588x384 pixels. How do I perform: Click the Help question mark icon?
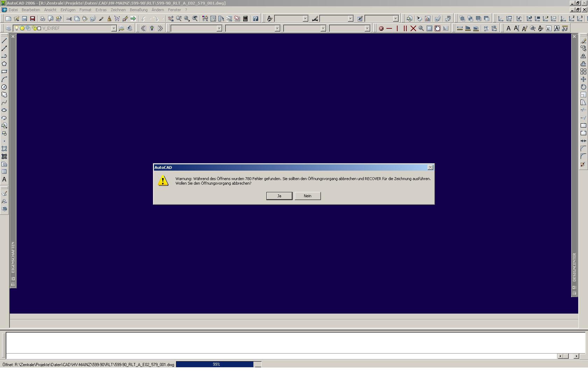(x=255, y=19)
